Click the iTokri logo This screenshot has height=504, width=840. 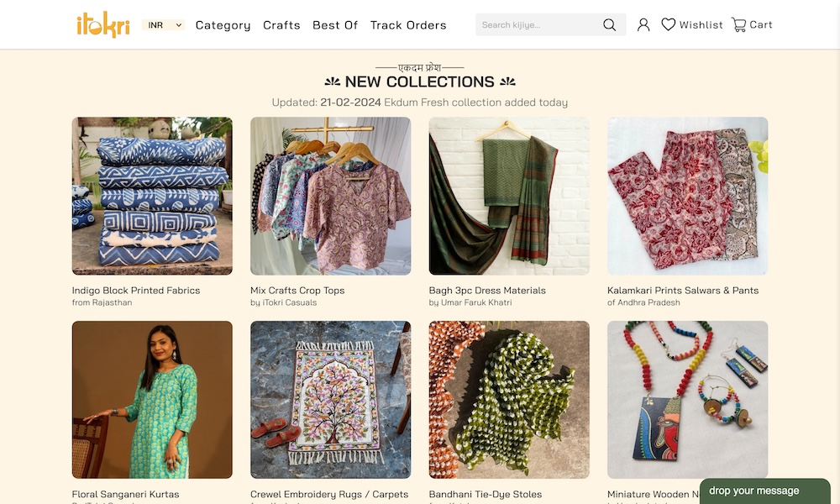pos(102,25)
